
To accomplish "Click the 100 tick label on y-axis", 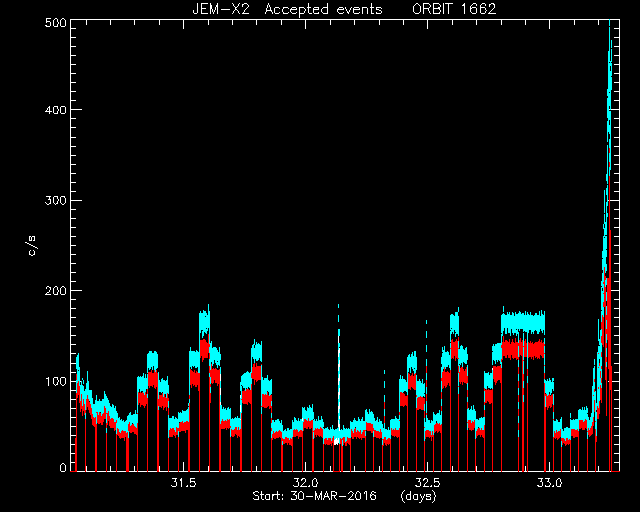I will (55, 381).
